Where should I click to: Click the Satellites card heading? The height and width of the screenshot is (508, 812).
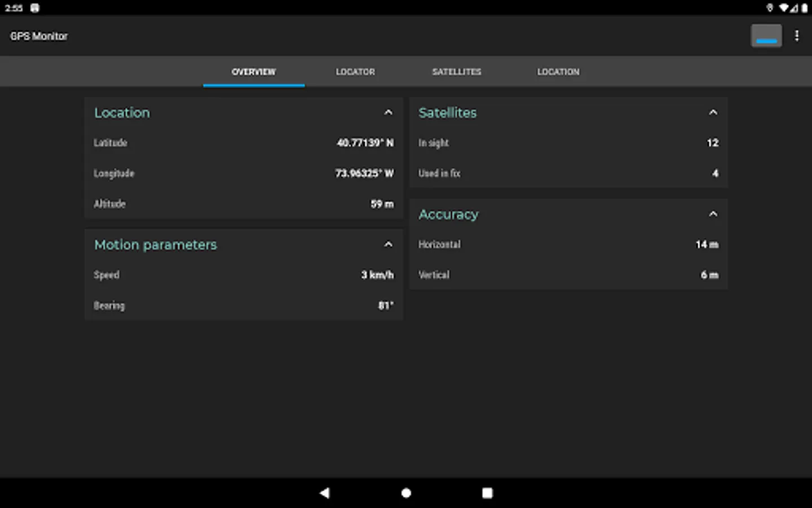[447, 112]
